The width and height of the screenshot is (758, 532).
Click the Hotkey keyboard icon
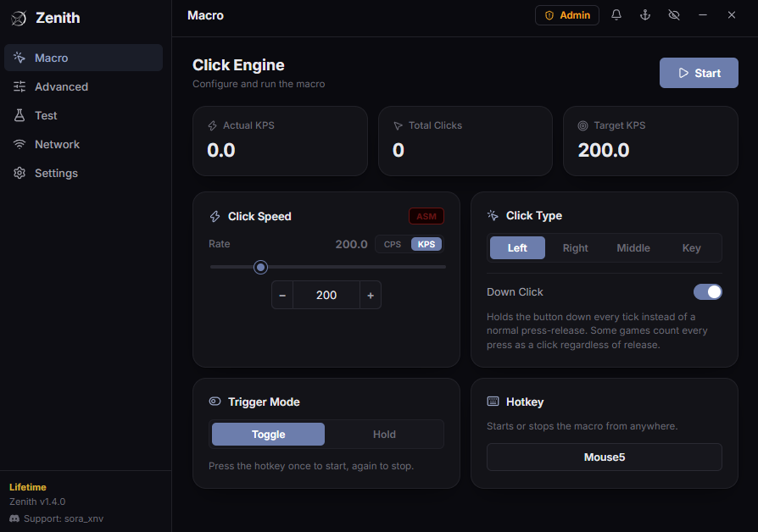click(x=493, y=402)
